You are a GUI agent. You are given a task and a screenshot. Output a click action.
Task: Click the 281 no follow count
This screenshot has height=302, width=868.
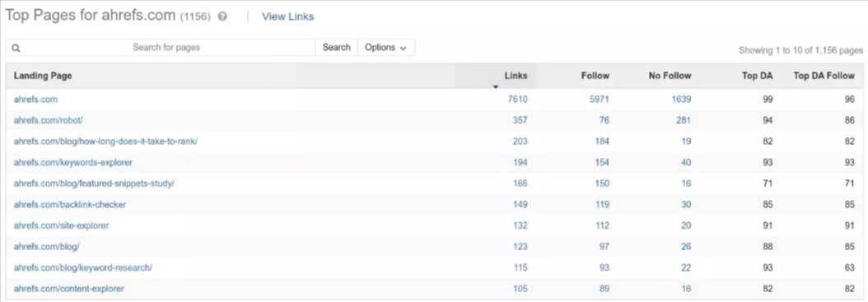pyautogui.click(x=683, y=121)
